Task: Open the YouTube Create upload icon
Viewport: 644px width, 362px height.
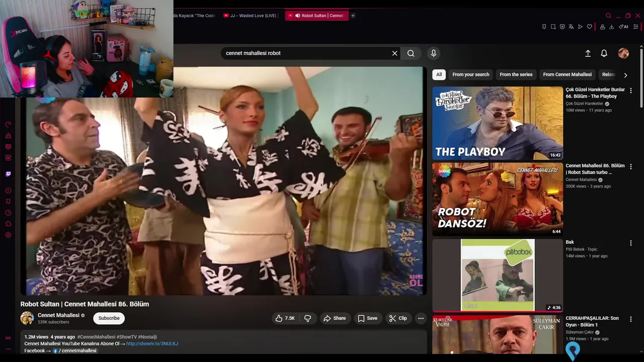Action: tap(588, 53)
